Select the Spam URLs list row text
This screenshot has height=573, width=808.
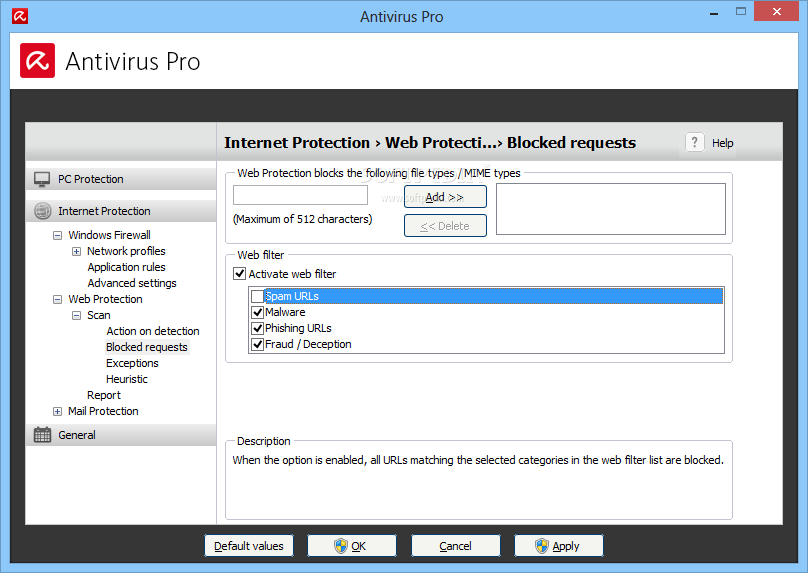pyautogui.click(x=292, y=296)
